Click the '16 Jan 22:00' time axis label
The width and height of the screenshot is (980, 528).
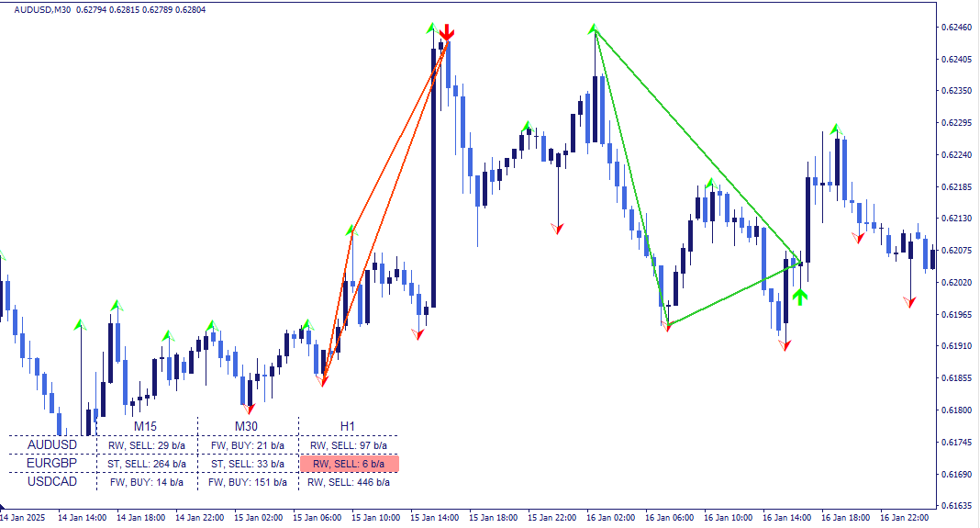905,518
